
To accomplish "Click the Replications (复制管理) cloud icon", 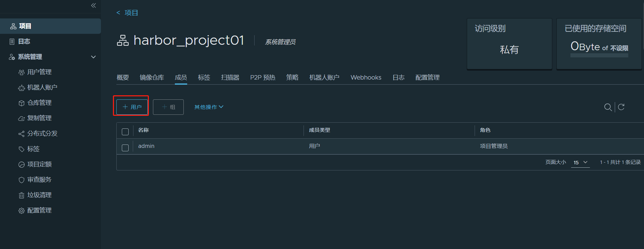I will 22,119.
